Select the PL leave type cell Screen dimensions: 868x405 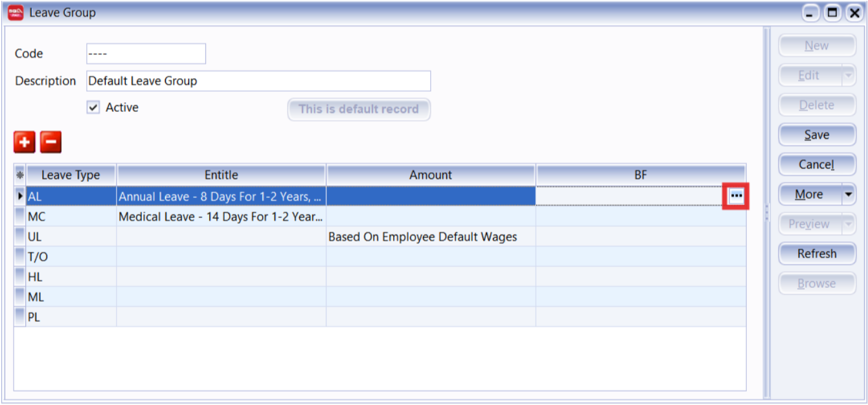coord(71,317)
